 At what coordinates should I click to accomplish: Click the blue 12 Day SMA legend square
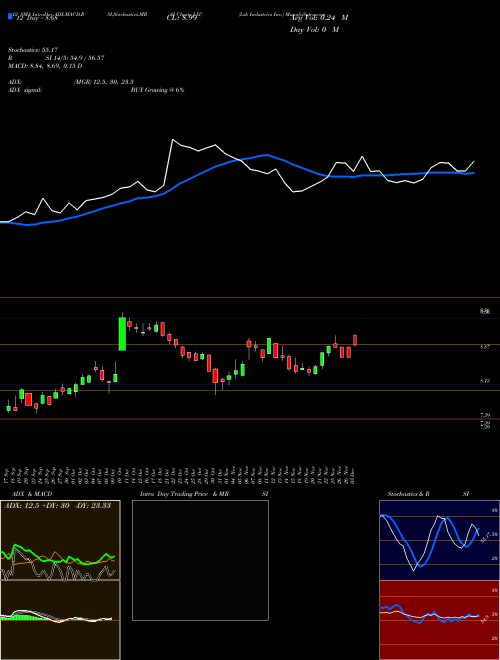click(10, 17)
